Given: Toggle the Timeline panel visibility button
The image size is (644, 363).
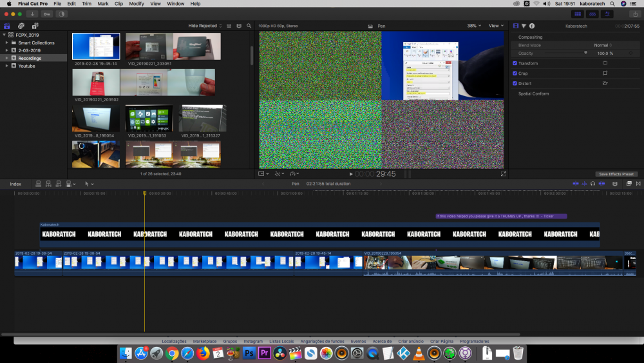Looking at the screenshot, I should click(592, 14).
